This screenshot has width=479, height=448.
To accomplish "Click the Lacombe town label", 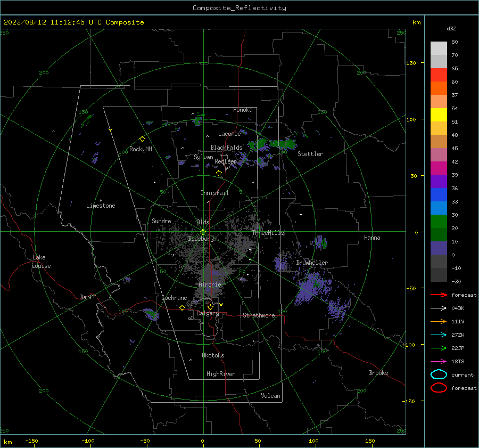I will (229, 134).
